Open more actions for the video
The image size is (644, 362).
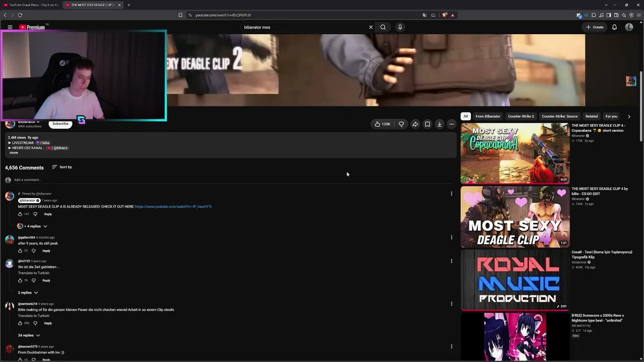point(451,124)
